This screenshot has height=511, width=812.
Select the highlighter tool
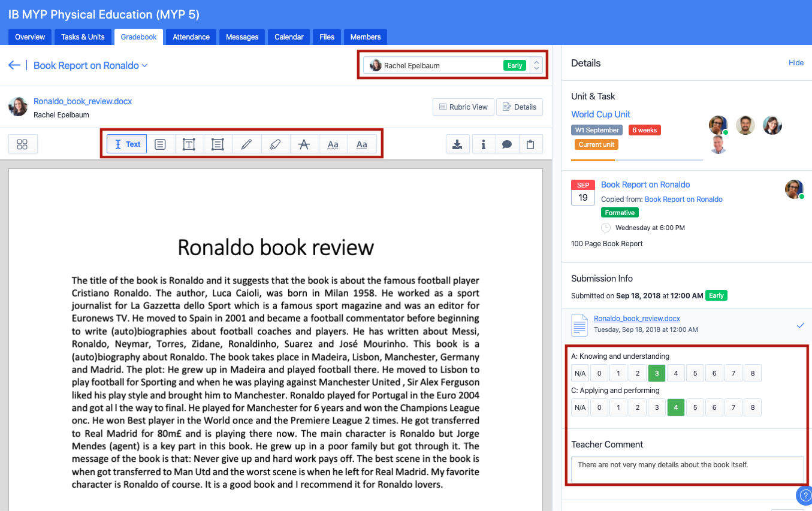[x=275, y=144]
